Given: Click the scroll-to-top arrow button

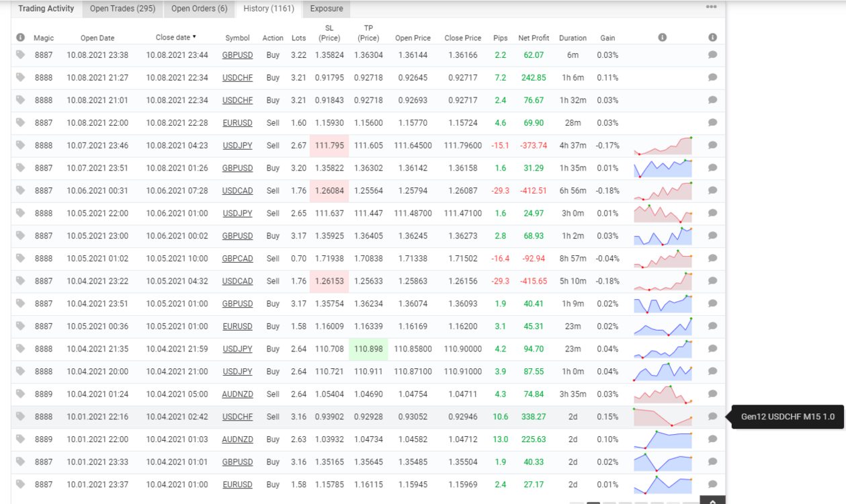Looking at the screenshot, I should (712, 500).
